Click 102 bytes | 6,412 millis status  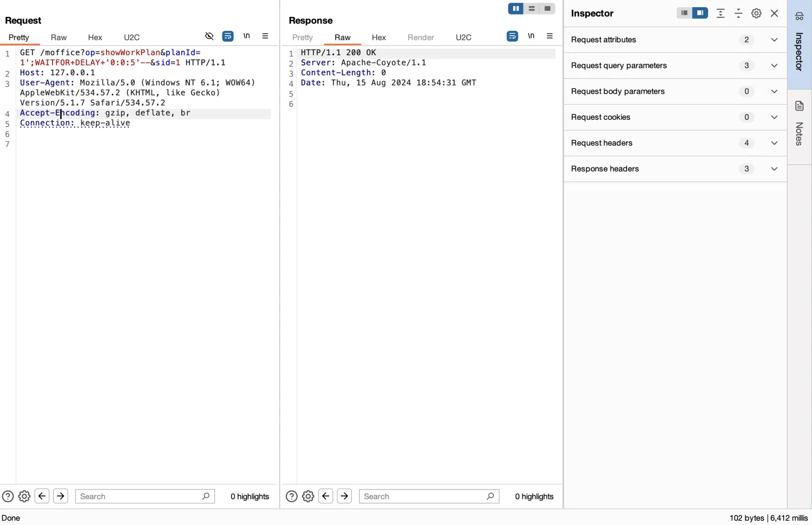(x=769, y=518)
